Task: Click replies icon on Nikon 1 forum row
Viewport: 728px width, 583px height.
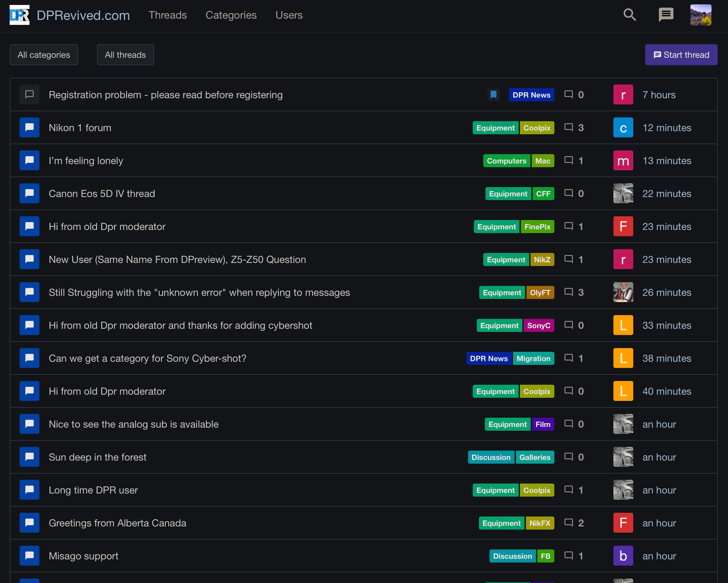Action: click(569, 128)
